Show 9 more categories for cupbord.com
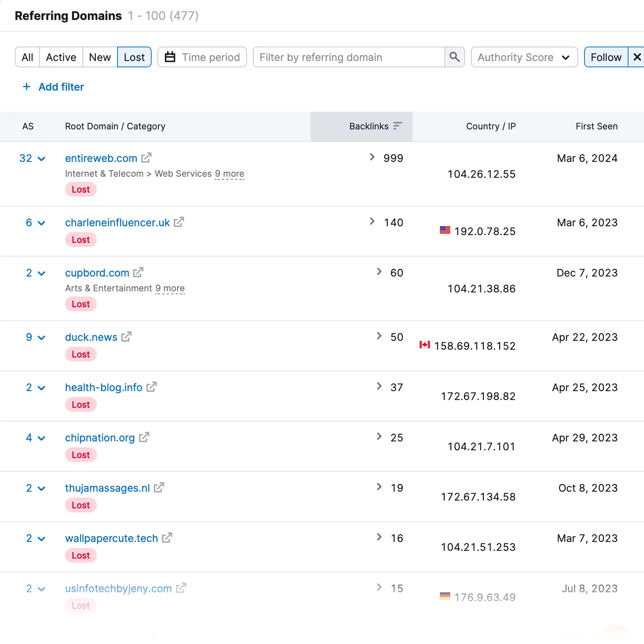 (x=170, y=288)
